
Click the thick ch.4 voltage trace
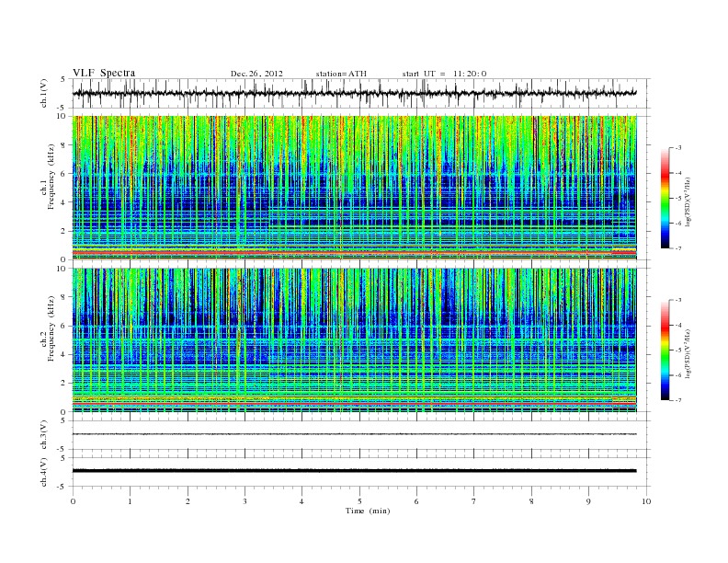354,471
